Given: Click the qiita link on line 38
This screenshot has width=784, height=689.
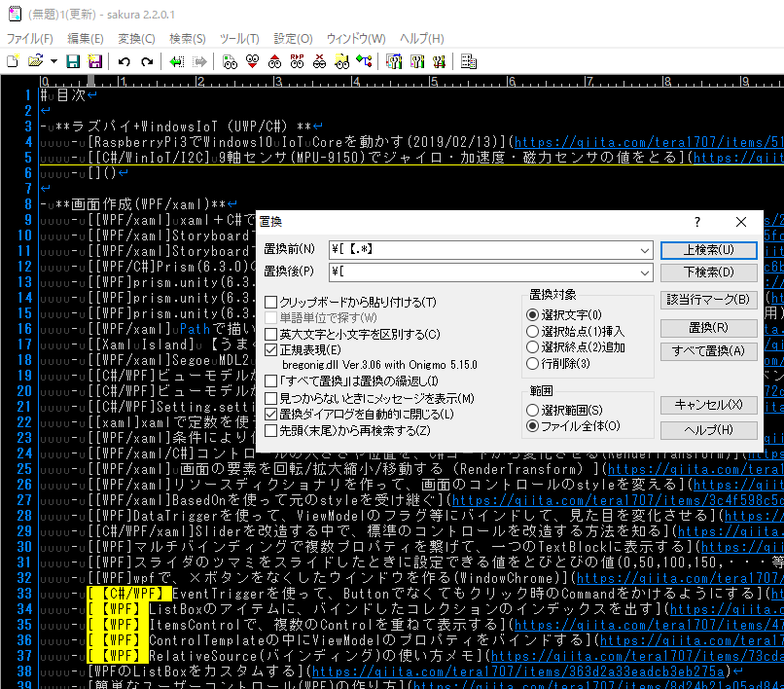Looking at the screenshot, I should click(518, 671).
